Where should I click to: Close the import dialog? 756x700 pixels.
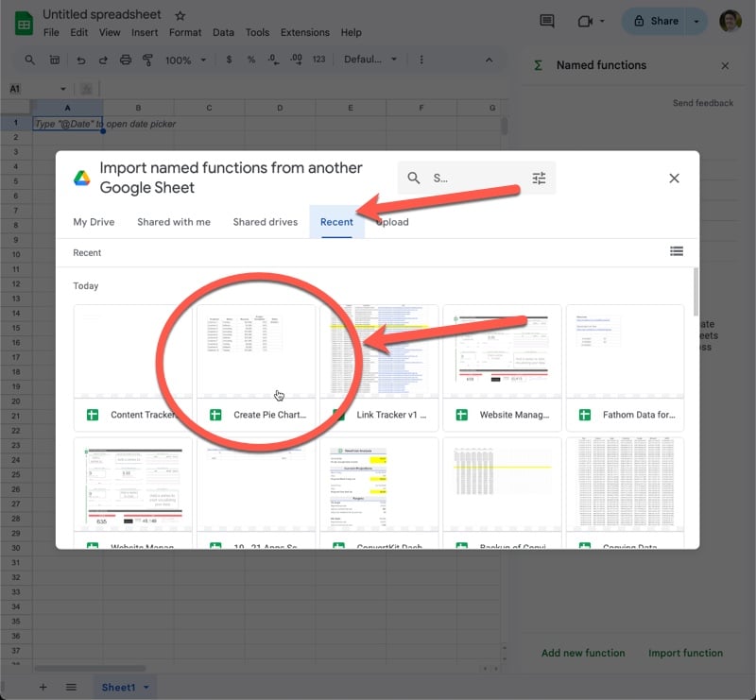click(674, 179)
